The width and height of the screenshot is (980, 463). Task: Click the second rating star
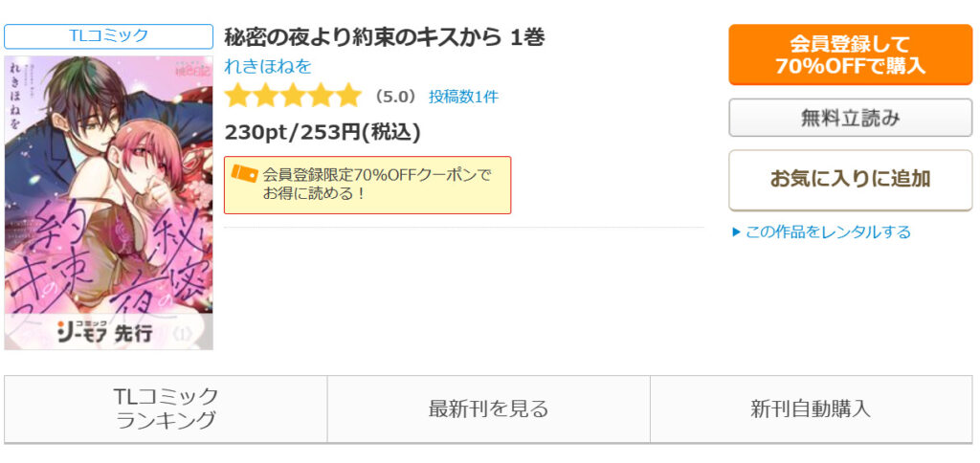[265, 97]
